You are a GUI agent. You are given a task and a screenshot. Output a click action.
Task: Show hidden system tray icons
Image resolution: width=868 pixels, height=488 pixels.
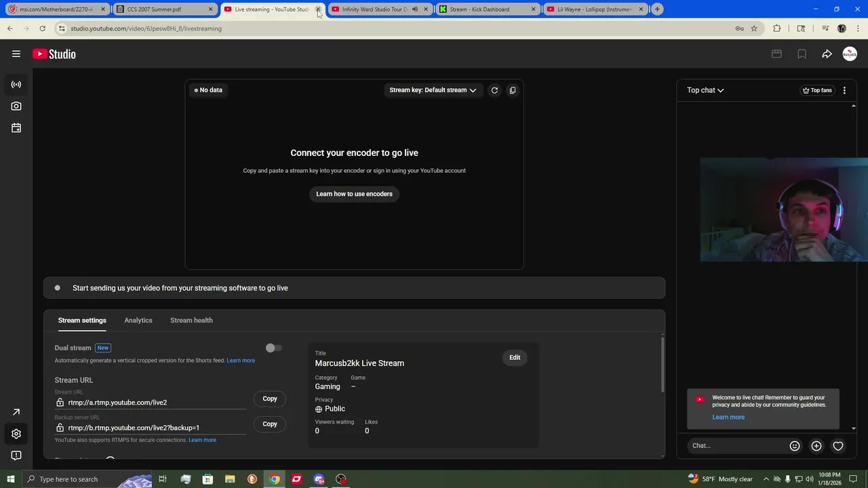point(766,479)
